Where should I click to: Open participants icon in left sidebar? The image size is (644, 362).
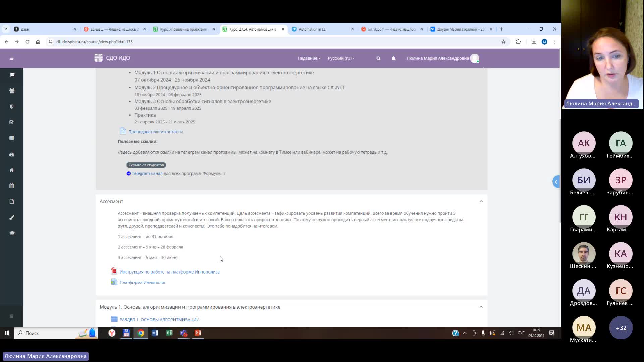[x=12, y=91]
